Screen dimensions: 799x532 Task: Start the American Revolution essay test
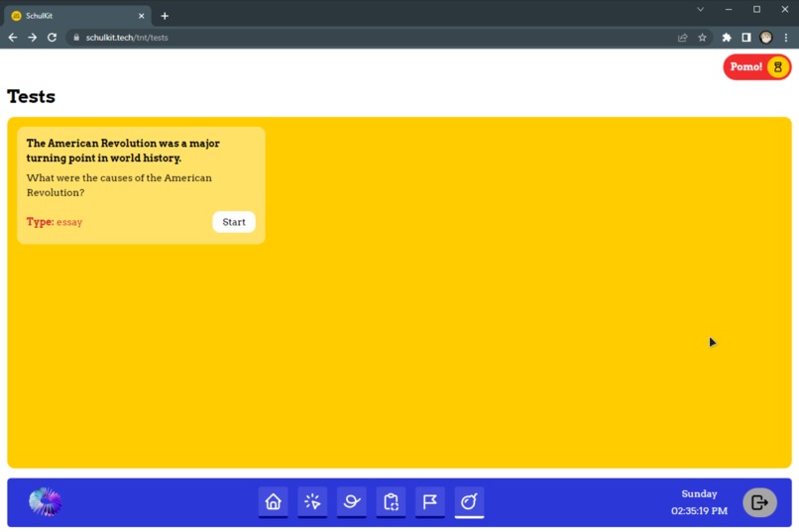pyautogui.click(x=233, y=222)
